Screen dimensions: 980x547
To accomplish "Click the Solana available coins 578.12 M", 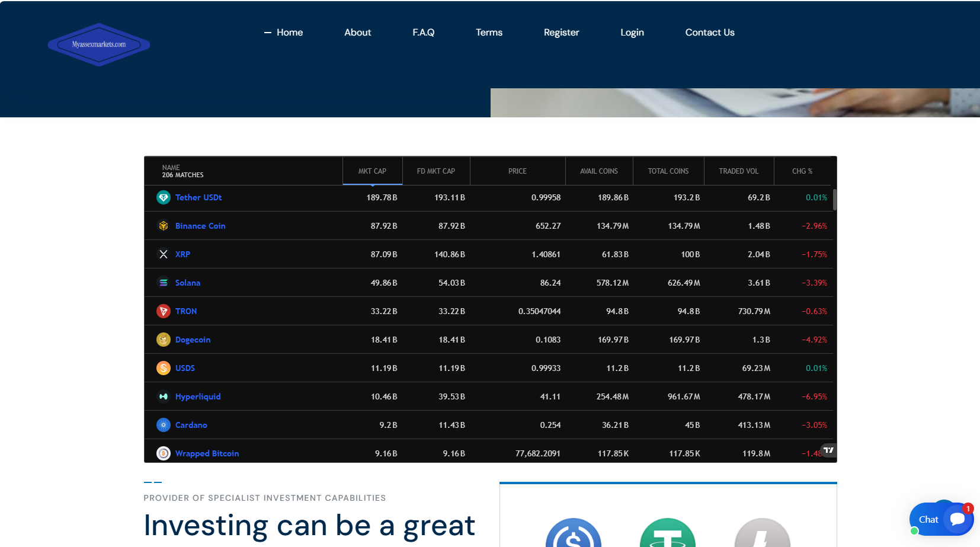I will pyautogui.click(x=613, y=283).
